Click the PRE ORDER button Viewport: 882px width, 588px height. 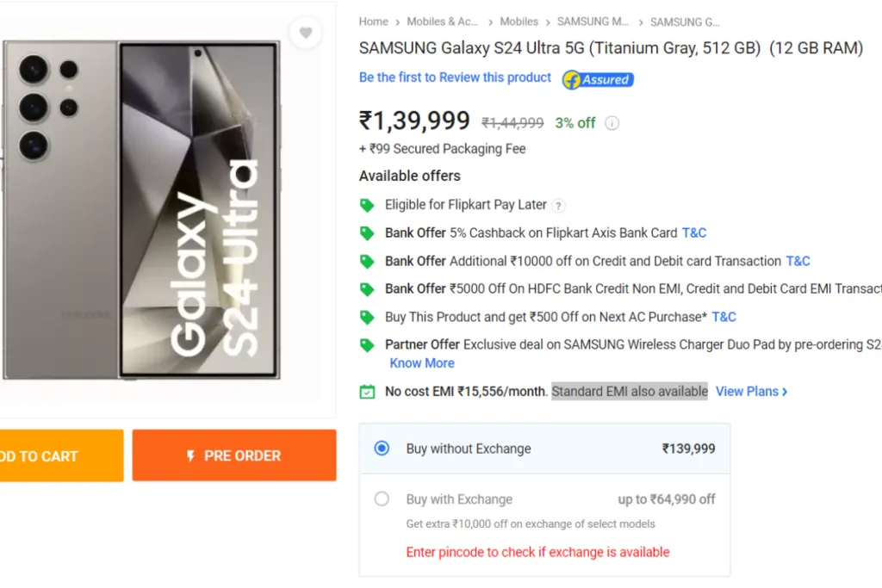[x=234, y=455]
